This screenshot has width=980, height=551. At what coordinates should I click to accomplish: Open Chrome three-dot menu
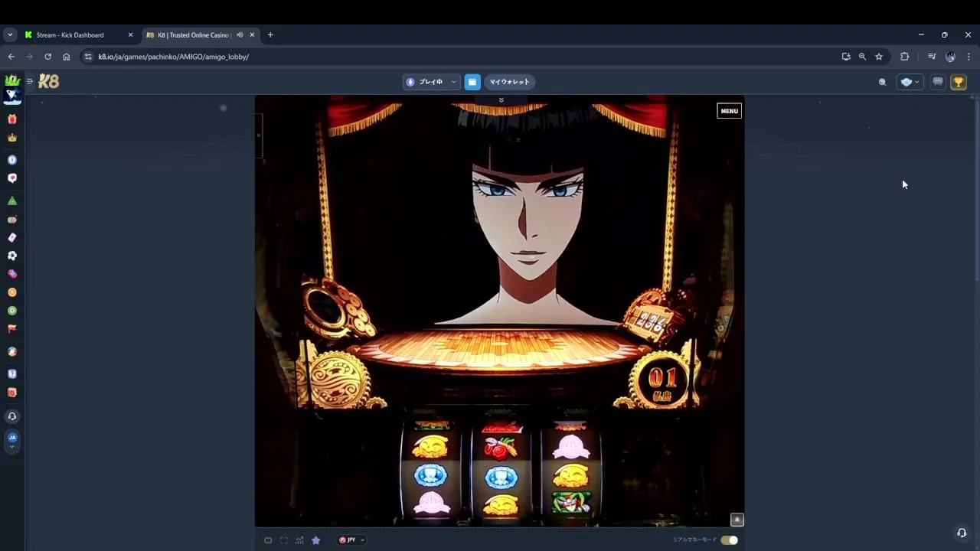click(x=969, y=57)
